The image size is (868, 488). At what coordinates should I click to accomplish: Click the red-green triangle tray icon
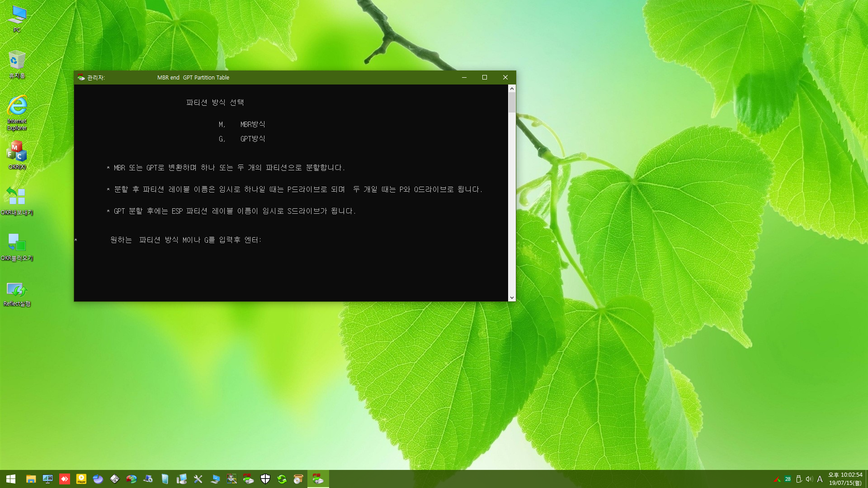(777, 479)
